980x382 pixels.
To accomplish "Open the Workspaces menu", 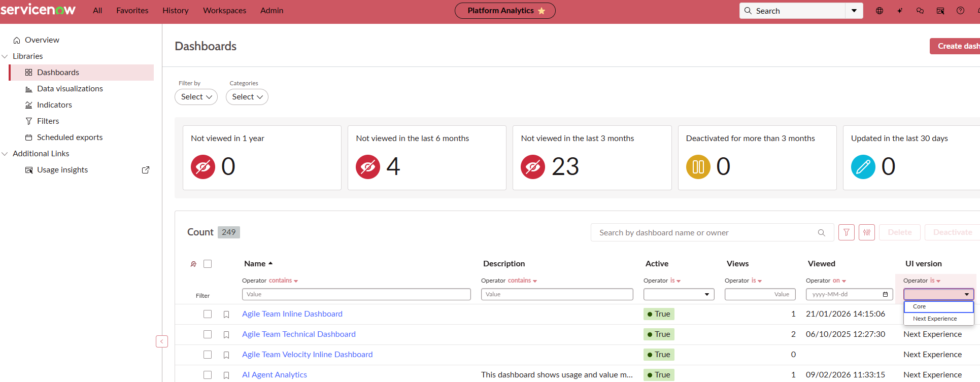I will coord(225,11).
